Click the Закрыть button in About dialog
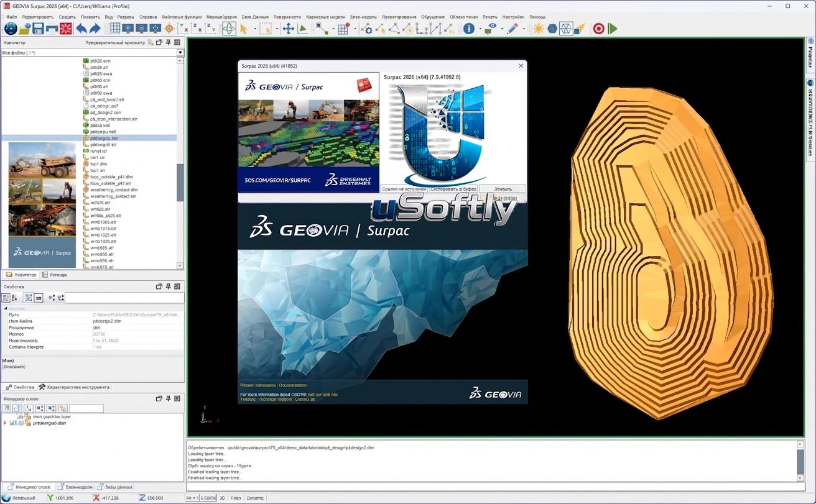The height and width of the screenshot is (504, 816). pyautogui.click(x=503, y=188)
